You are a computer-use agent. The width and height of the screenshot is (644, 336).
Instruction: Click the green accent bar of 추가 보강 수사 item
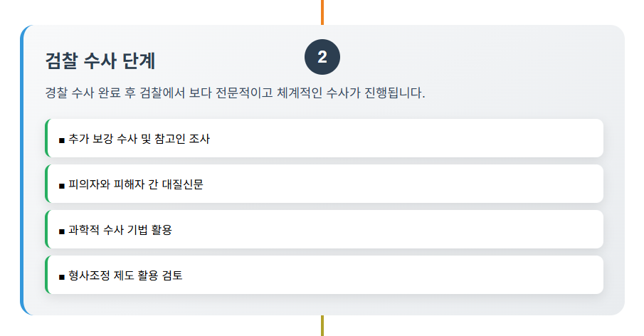[x=46, y=138]
